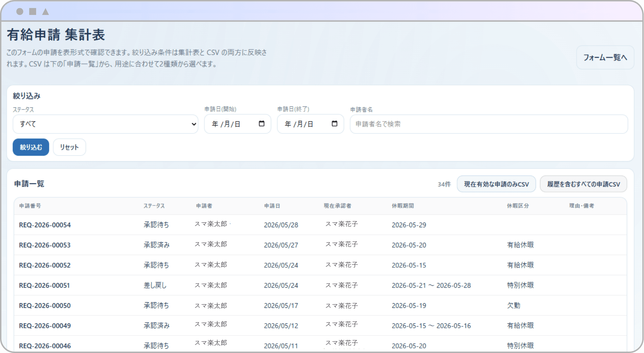The height and width of the screenshot is (353, 644).
Task: Click the 申請番号 column header
Action: (30, 206)
